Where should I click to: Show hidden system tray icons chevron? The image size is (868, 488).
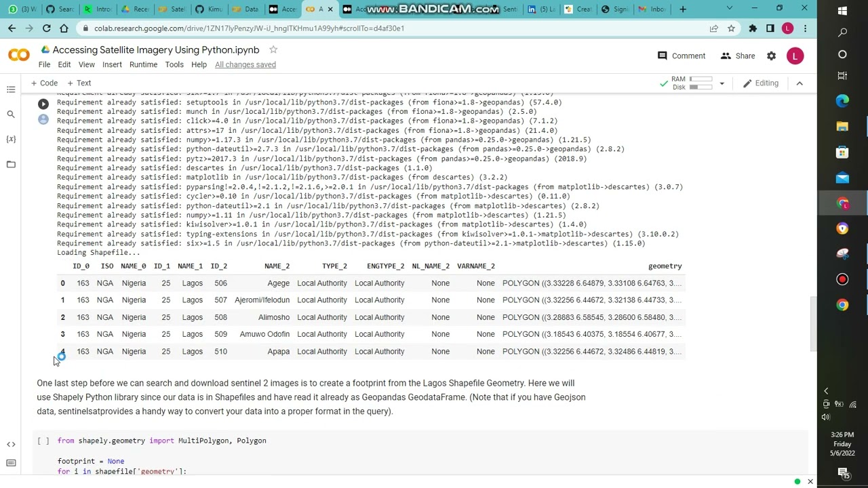click(x=826, y=391)
